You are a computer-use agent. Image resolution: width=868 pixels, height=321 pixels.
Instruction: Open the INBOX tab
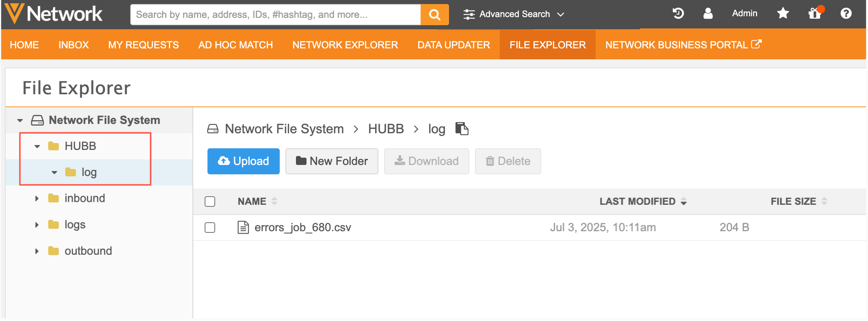click(73, 45)
